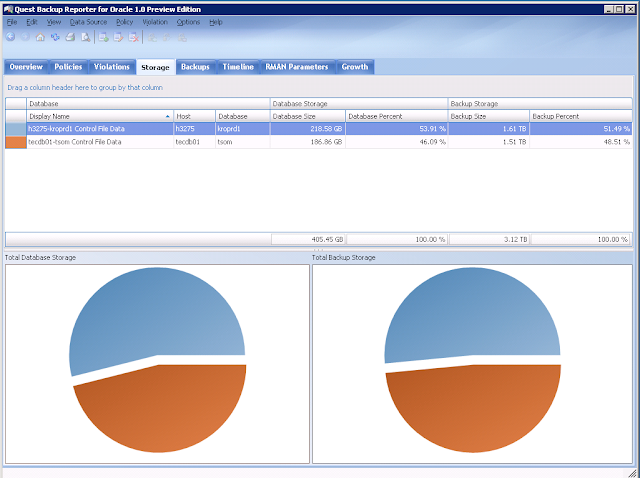The image size is (640, 478).
Task: Select tecdb01-tsom Control File Data row
Action: tap(318, 142)
